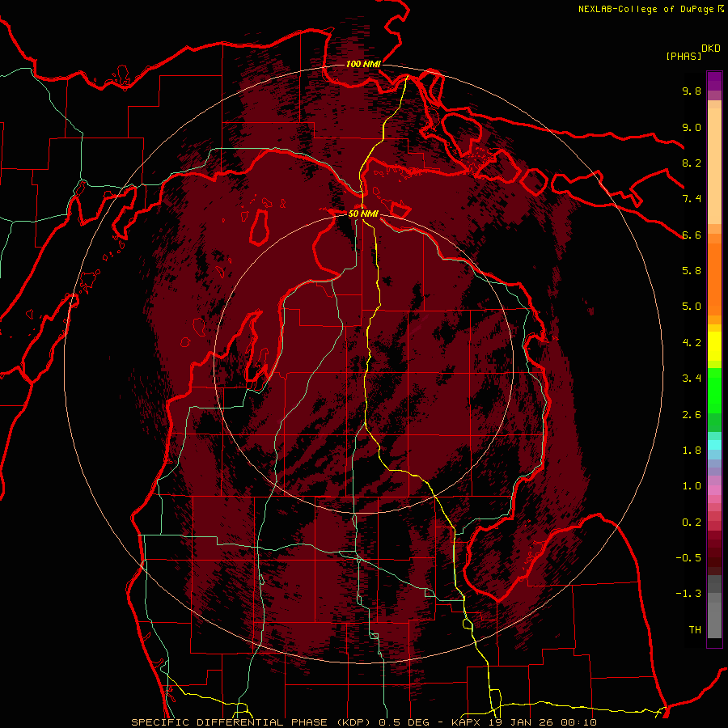Click the 4.2 scale value
The image size is (728, 728).
click(692, 343)
